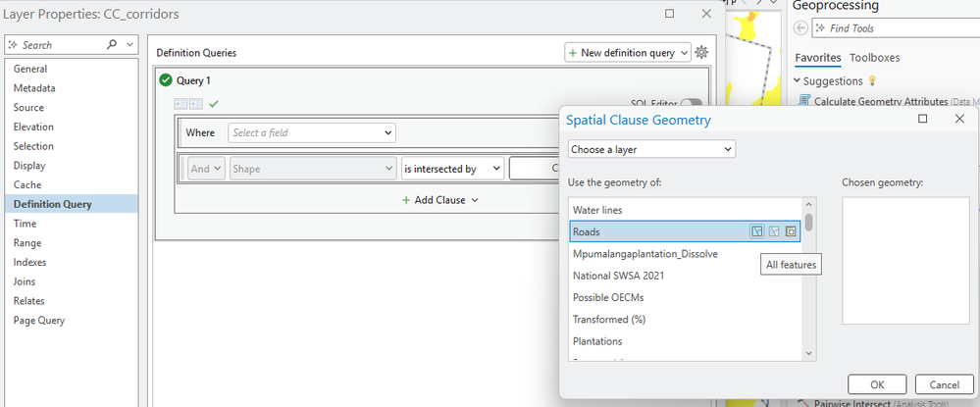This screenshot has height=407, width=980.
Task: Click the All features icon in Roads row
Action: [x=757, y=231]
